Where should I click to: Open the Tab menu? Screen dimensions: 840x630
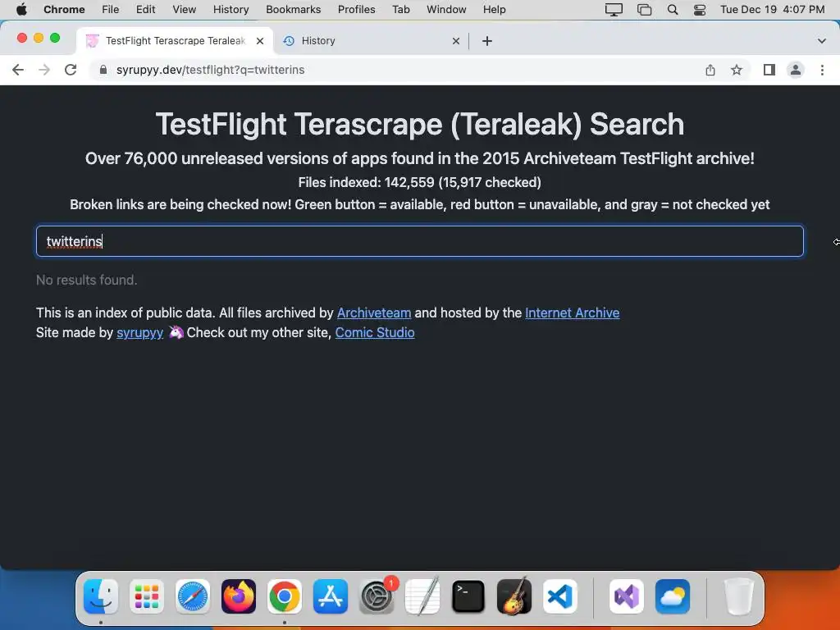pos(400,9)
